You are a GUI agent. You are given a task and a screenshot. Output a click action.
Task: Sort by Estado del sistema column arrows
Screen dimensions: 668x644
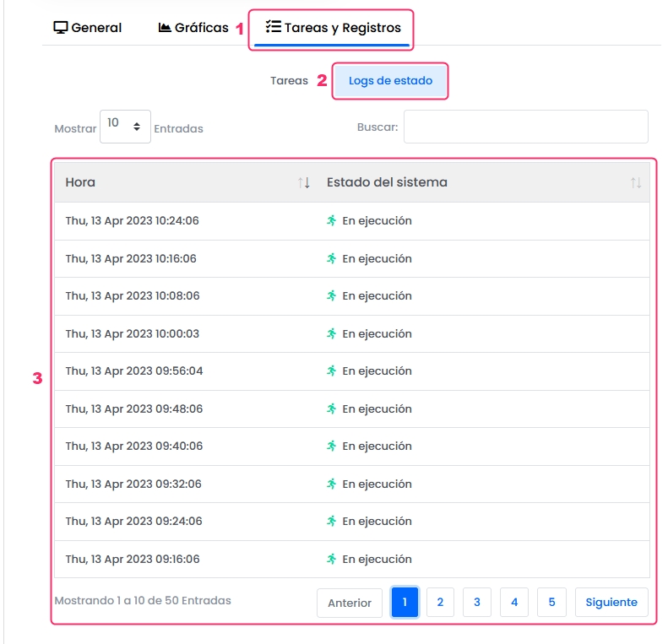tap(636, 182)
